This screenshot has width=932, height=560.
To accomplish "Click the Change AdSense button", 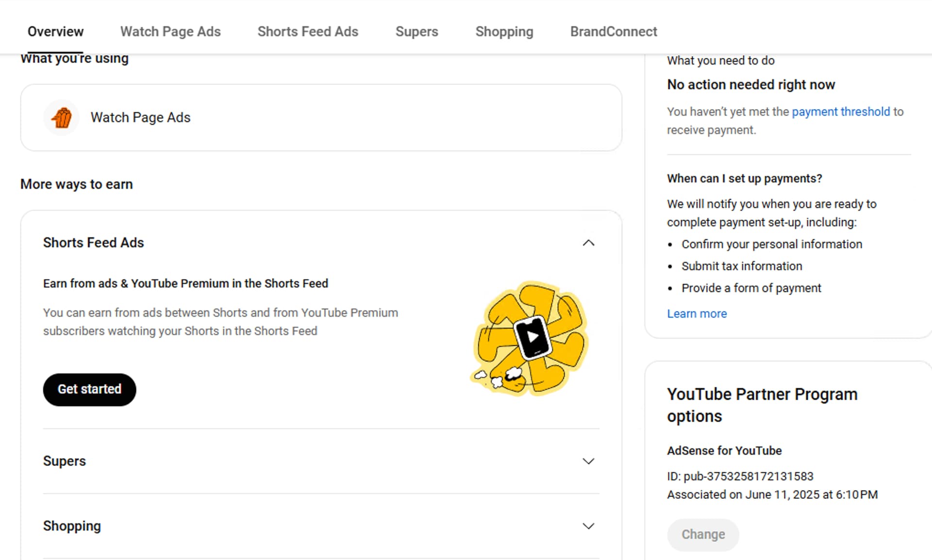I will [702, 534].
